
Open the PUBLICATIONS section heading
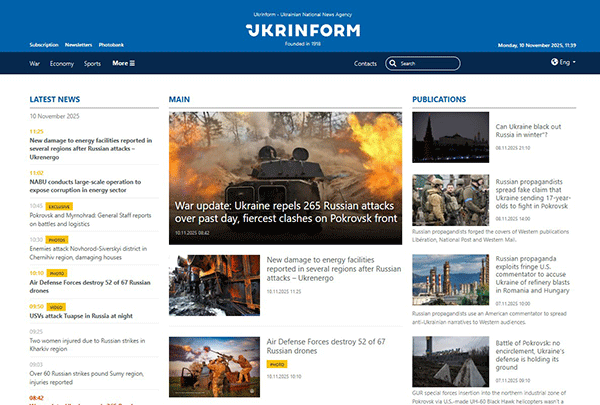tap(439, 100)
